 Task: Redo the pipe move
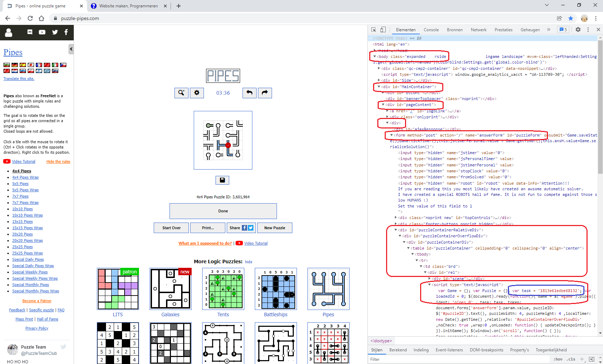click(x=265, y=93)
